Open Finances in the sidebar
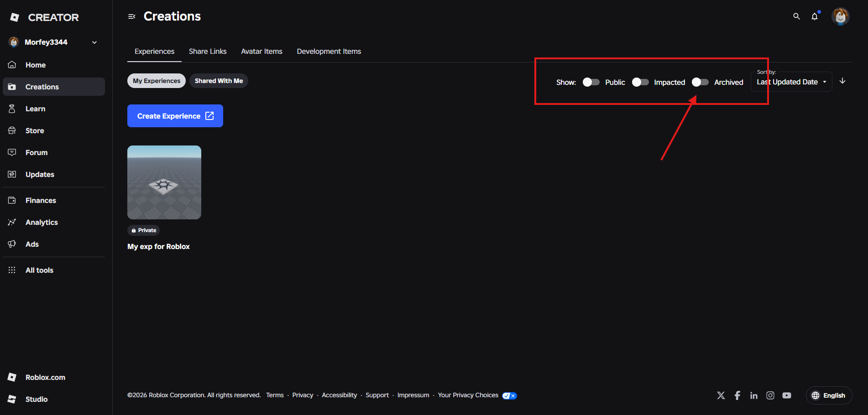 (x=54, y=200)
